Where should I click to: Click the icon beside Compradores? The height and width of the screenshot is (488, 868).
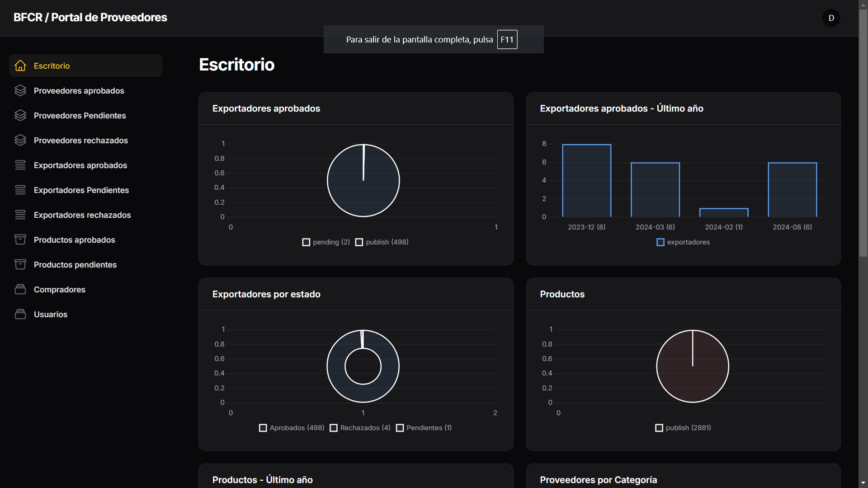pos(20,289)
